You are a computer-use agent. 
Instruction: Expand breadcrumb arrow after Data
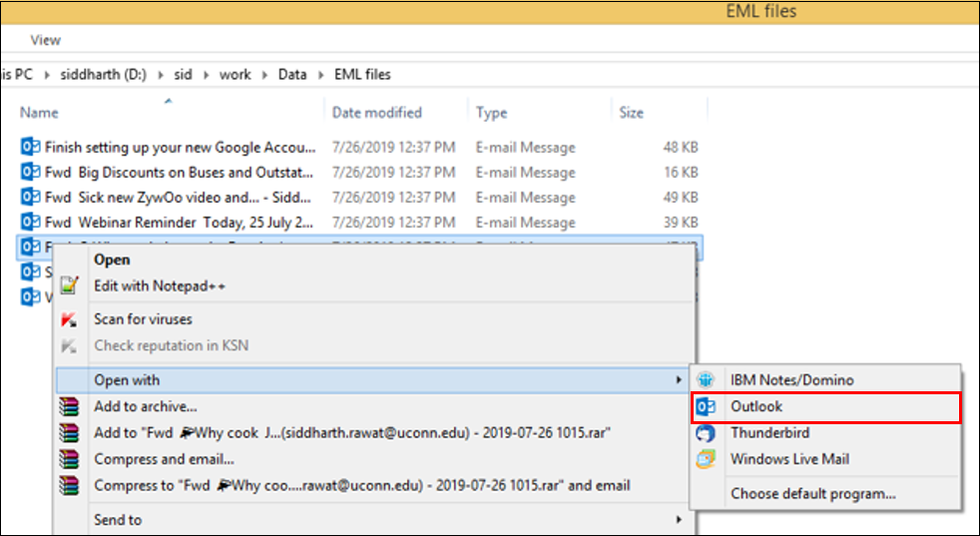tap(320, 75)
